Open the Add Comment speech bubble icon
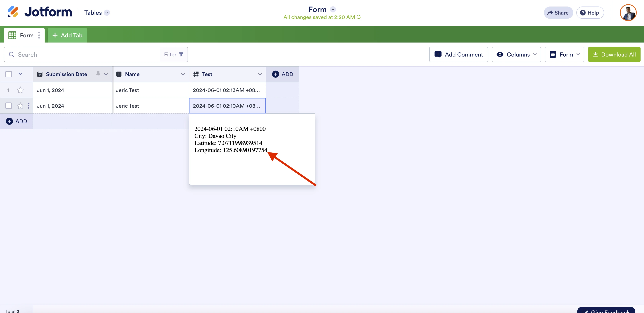 point(438,54)
